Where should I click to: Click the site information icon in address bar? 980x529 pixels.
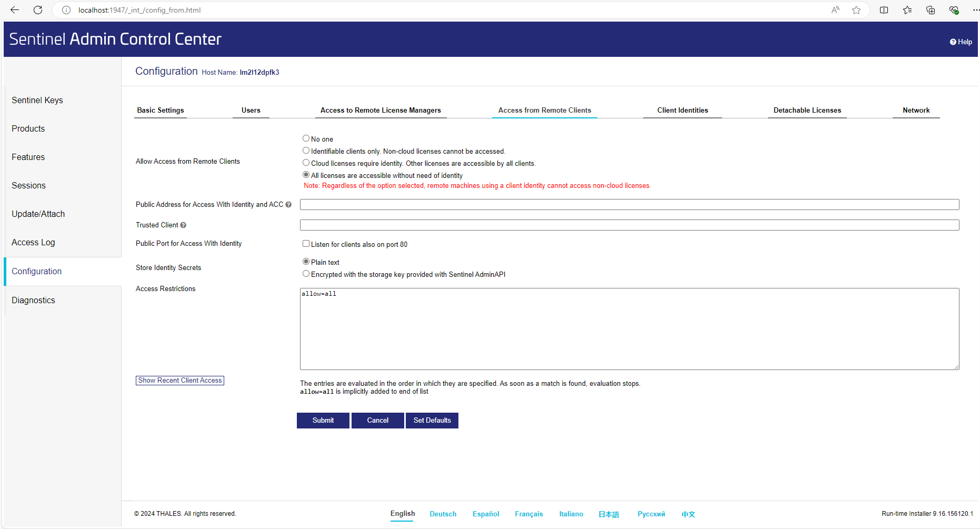point(66,10)
